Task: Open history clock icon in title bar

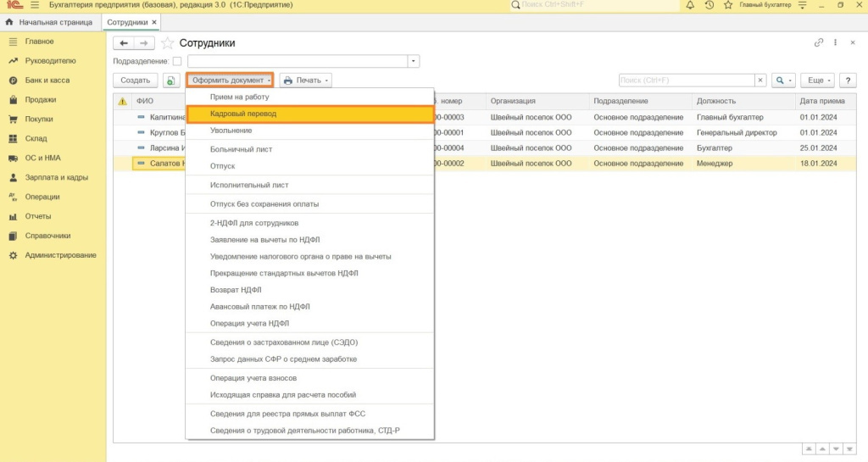Action: point(709,6)
